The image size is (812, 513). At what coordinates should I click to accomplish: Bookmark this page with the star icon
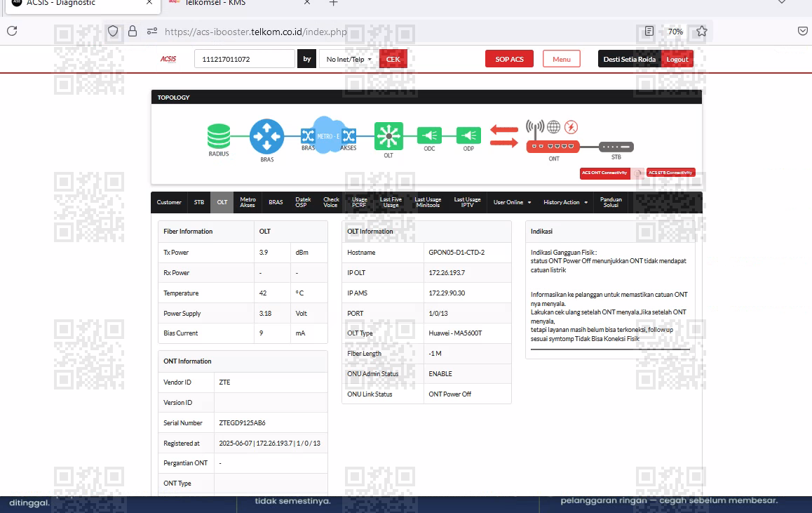tap(702, 31)
